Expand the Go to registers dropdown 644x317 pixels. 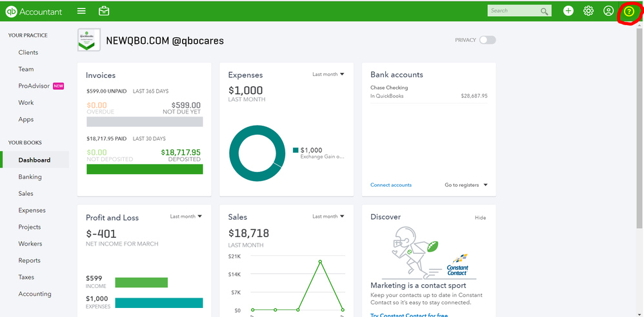tap(466, 185)
